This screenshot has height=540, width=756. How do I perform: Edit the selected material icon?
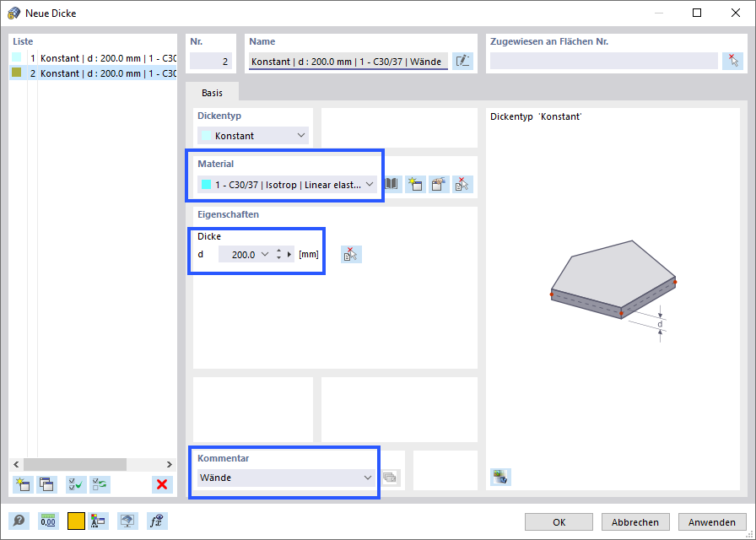pyautogui.click(x=438, y=184)
